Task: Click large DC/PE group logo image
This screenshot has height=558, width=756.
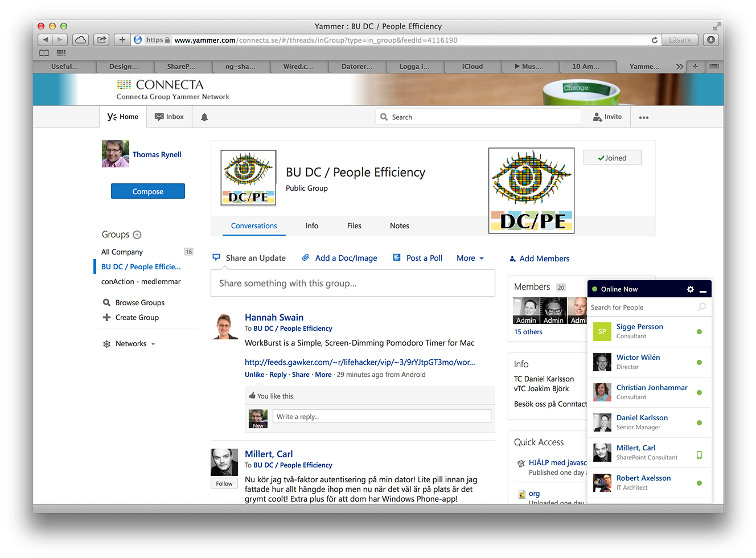Action: click(x=531, y=191)
